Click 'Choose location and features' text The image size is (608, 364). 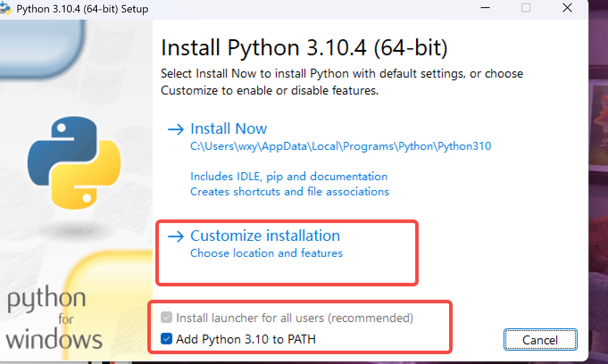(267, 253)
